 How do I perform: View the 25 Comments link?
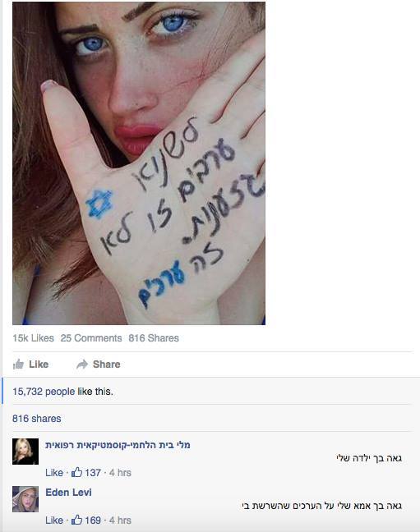(91, 338)
